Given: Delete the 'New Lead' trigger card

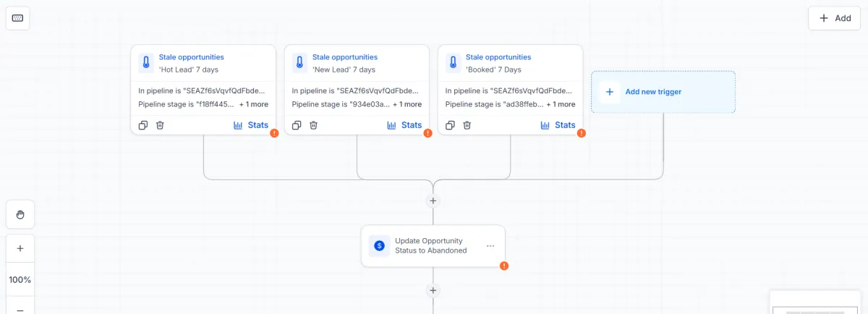Looking at the screenshot, I should [x=314, y=125].
